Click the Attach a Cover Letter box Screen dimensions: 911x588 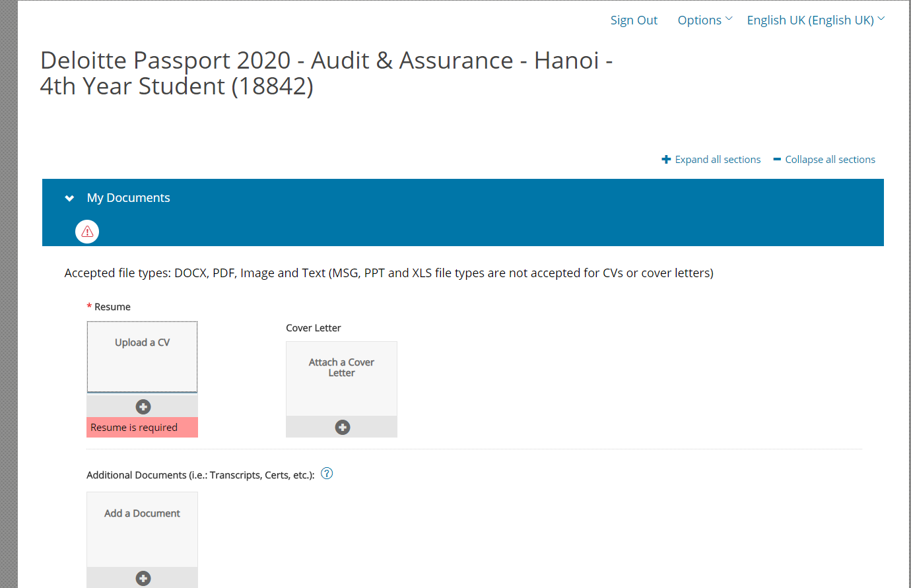click(x=341, y=377)
